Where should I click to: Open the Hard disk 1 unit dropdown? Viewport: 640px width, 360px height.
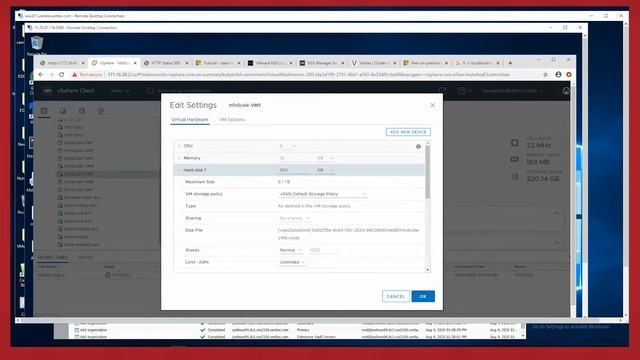pos(325,170)
